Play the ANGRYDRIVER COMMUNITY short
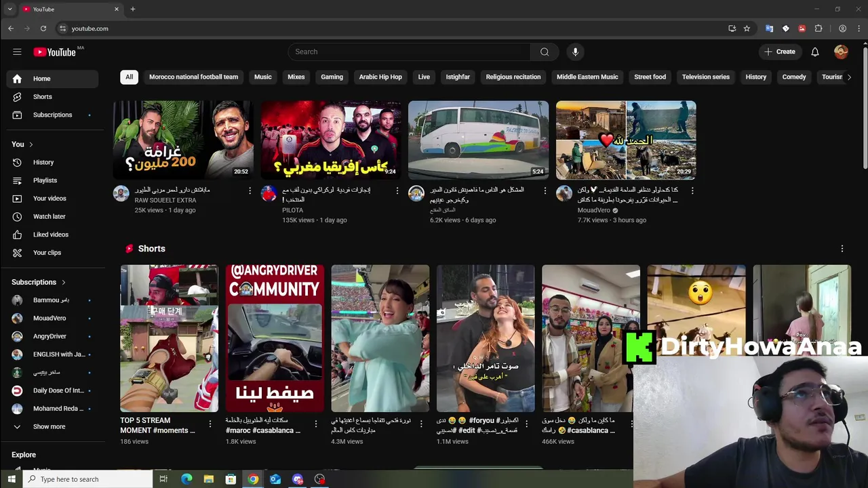 [x=275, y=338]
